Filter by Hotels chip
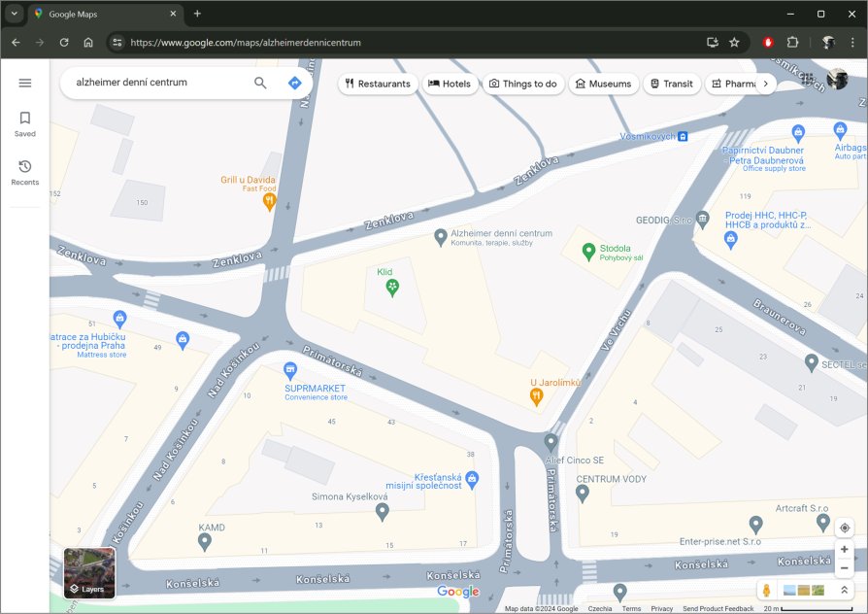Viewport: 868px width, 614px height. (450, 84)
